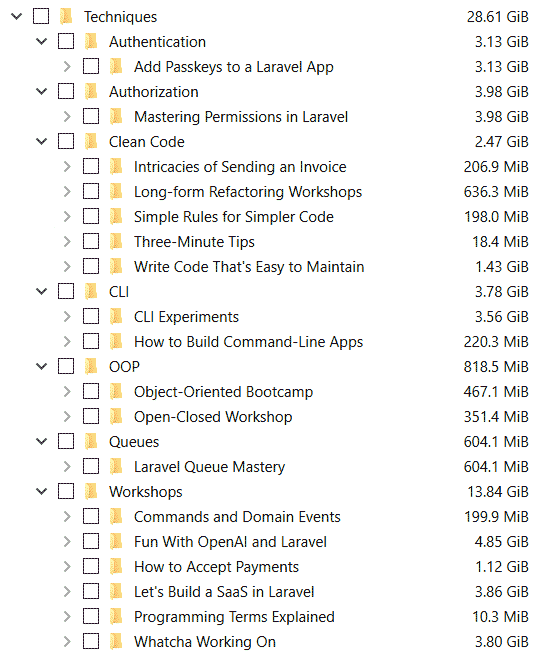Viewport: 537px width, 659px height.
Task: Select the Whatcha Working On checkbox
Action: pos(91,641)
